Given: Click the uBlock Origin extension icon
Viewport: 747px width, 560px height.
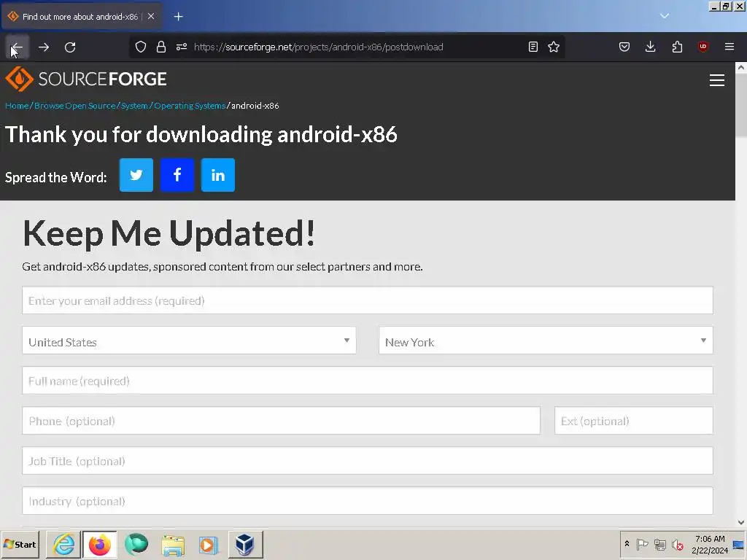Looking at the screenshot, I should (703, 47).
